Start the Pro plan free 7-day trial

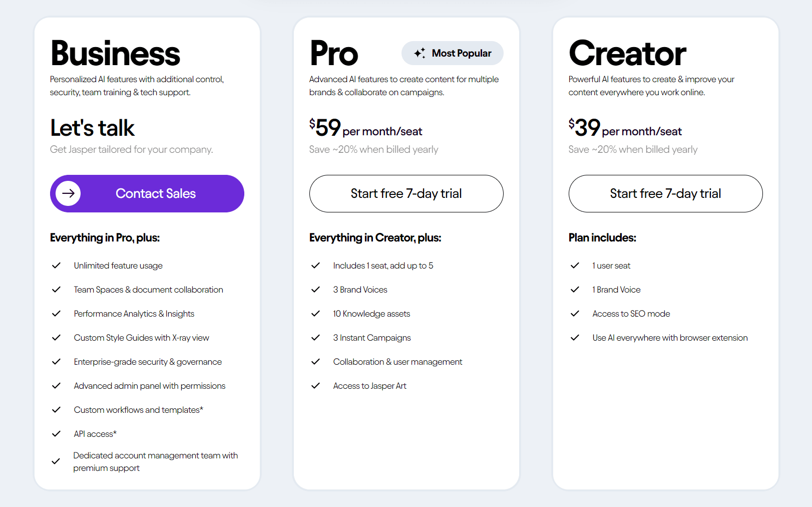click(406, 193)
